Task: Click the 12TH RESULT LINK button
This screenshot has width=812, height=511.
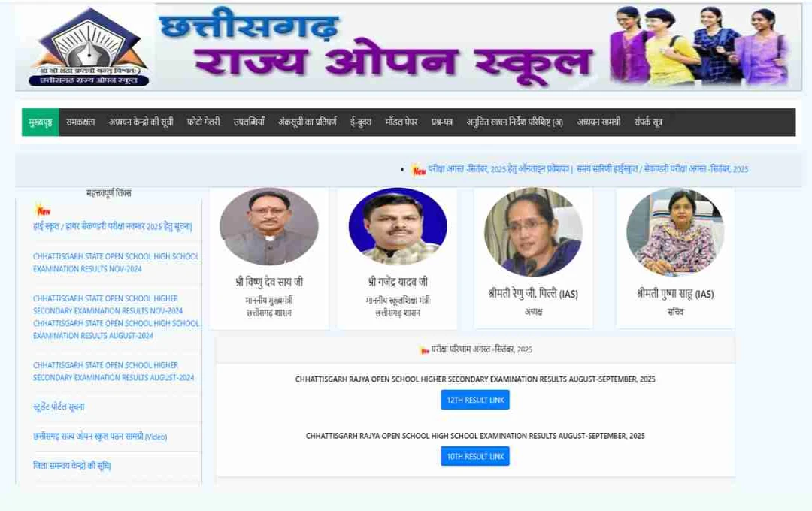Action: [475, 400]
